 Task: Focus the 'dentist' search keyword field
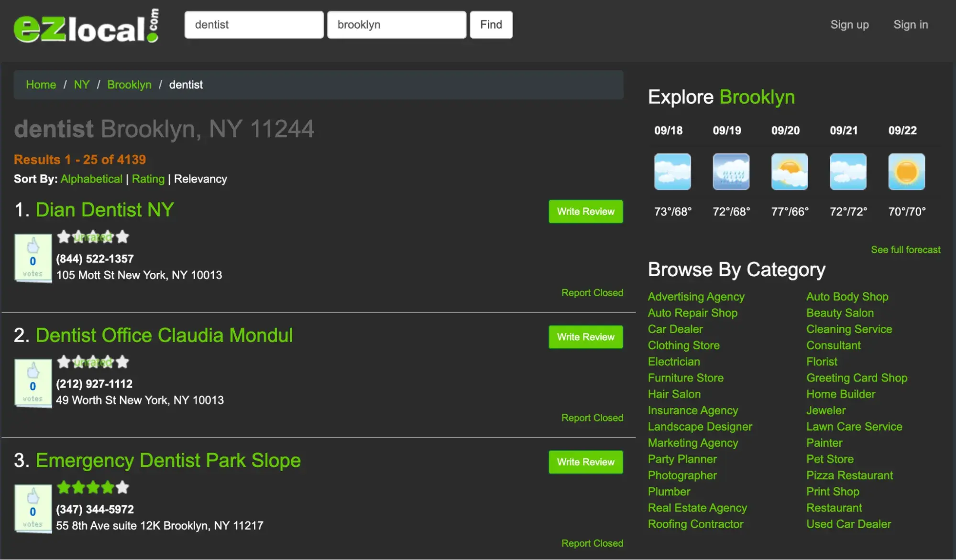(x=254, y=25)
